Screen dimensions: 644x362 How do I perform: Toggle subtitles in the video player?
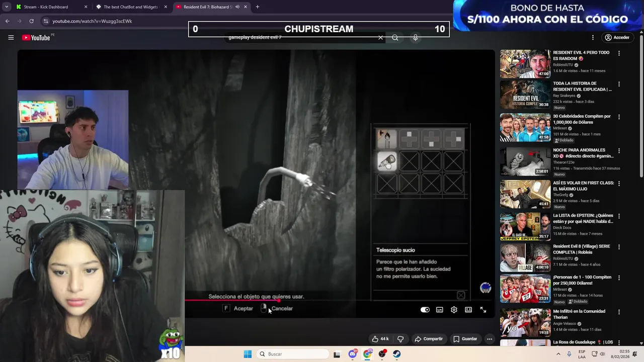tap(439, 310)
